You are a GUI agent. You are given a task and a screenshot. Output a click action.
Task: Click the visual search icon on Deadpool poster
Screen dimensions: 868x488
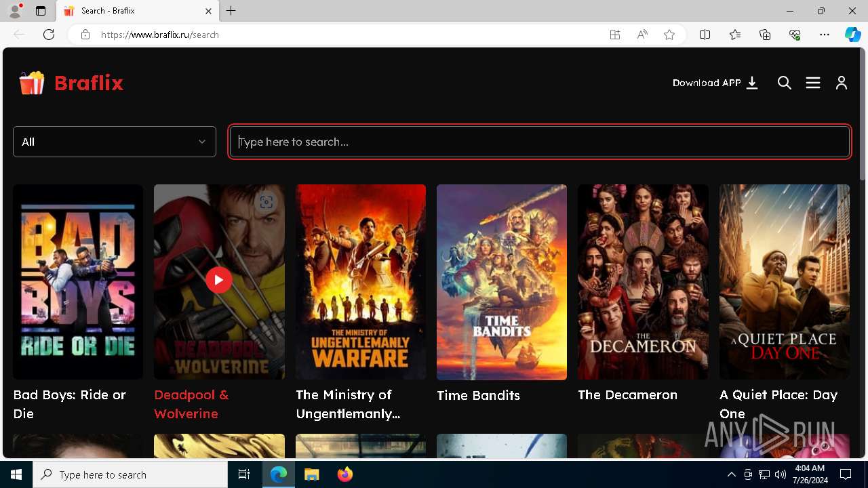[x=267, y=202]
